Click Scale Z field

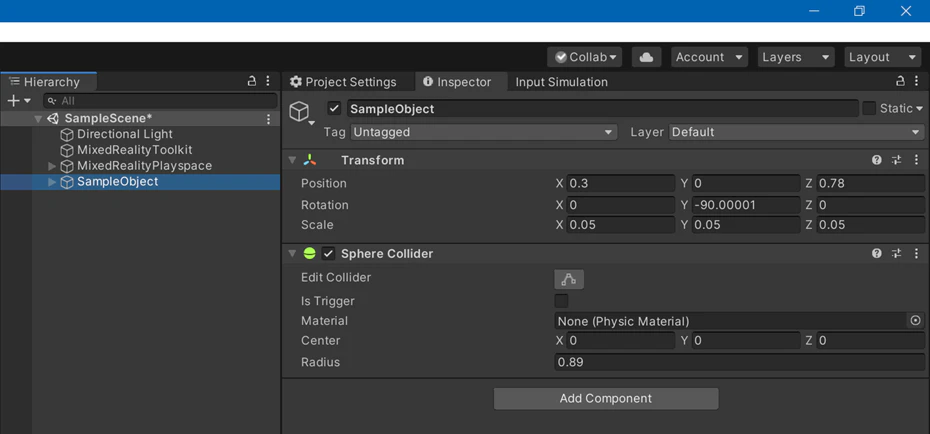pos(870,225)
